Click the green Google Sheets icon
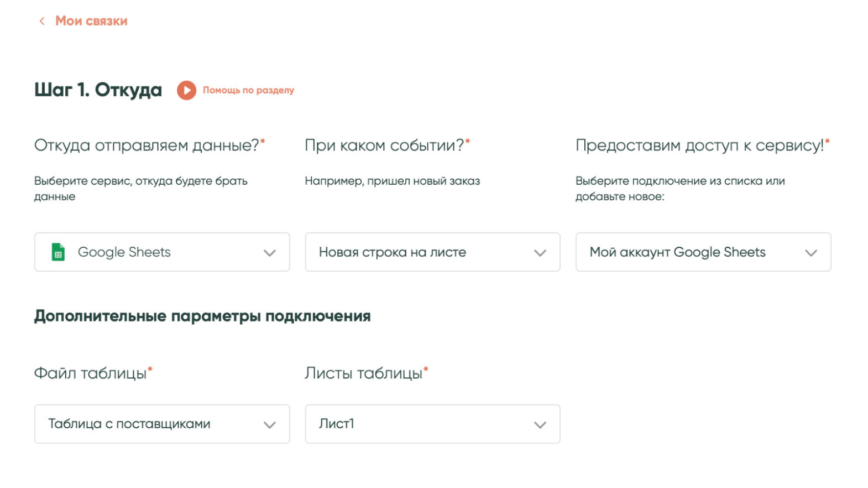868x488 pixels. [x=58, y=252]
